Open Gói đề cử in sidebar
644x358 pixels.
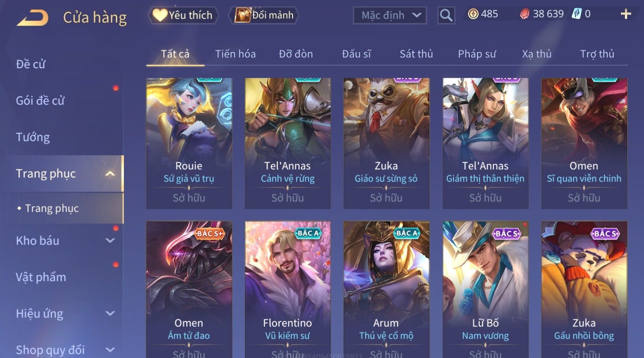40,101
